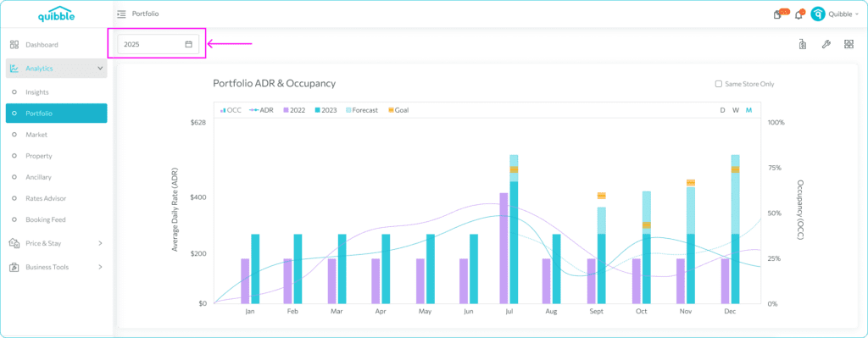
Task: Click the July 2022 purple bar
Action: pyautogui.click(x=504, y=248)
